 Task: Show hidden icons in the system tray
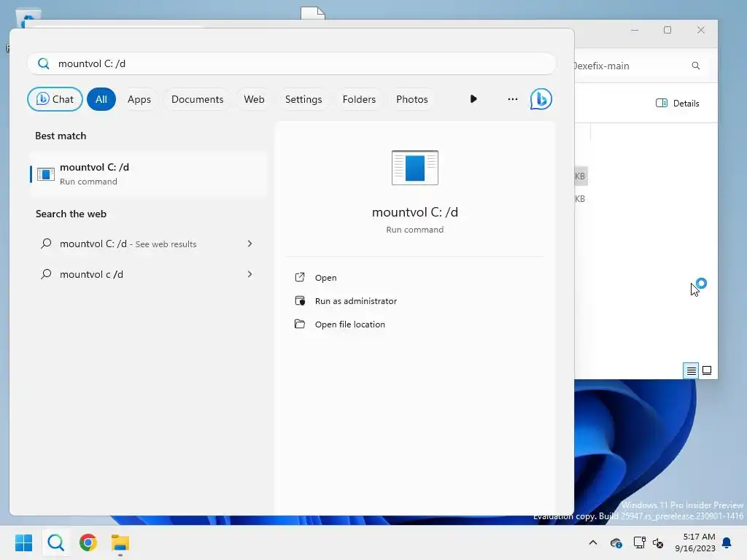593,542
